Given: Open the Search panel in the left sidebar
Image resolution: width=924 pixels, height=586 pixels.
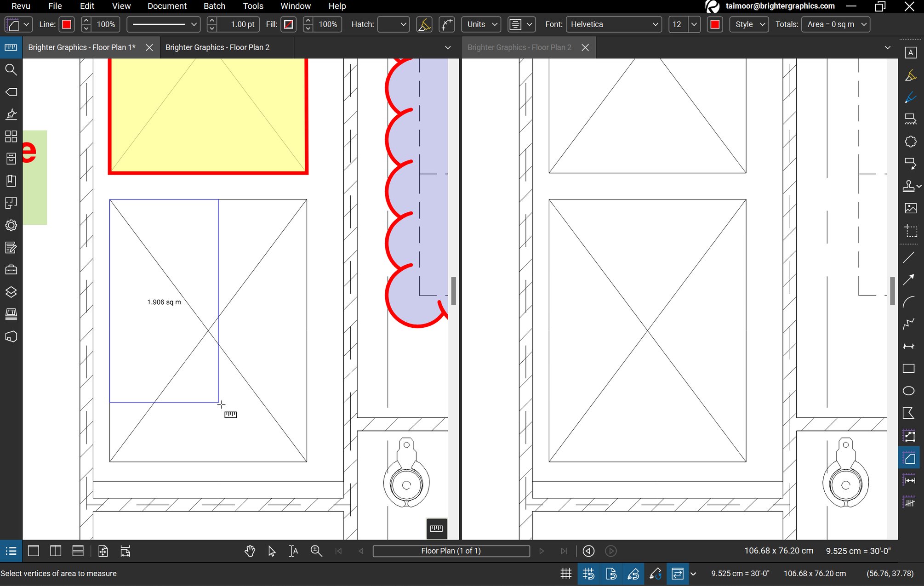Looking at the screenshot, I should (11, 70).
